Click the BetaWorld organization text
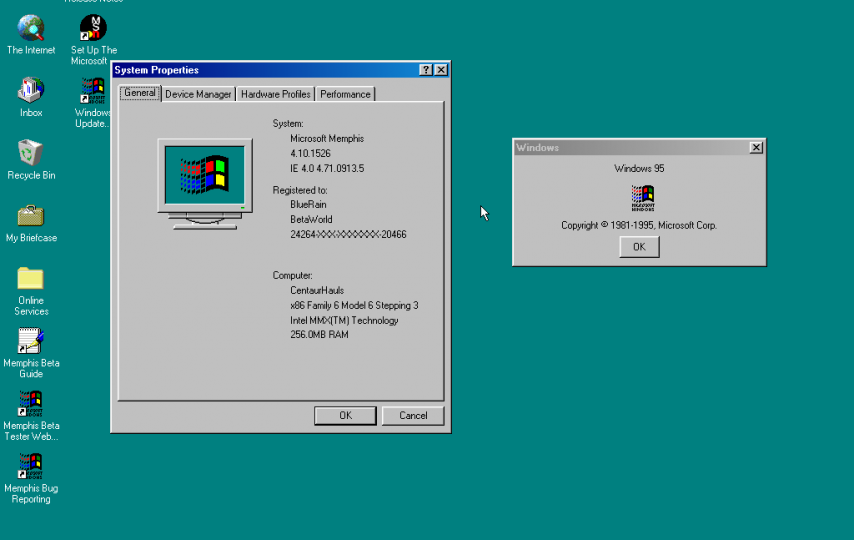The width and height of the screenshot is (854, 540). (x=311, y=220)
